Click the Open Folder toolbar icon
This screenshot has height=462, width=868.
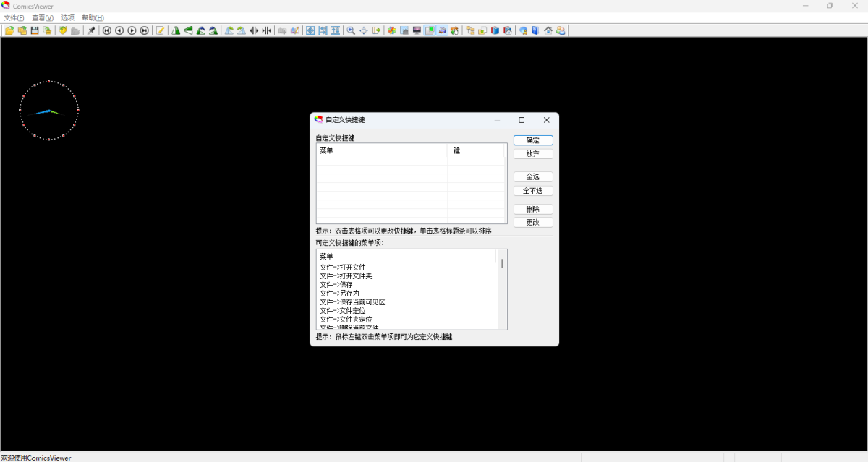[x=22, y=30]
